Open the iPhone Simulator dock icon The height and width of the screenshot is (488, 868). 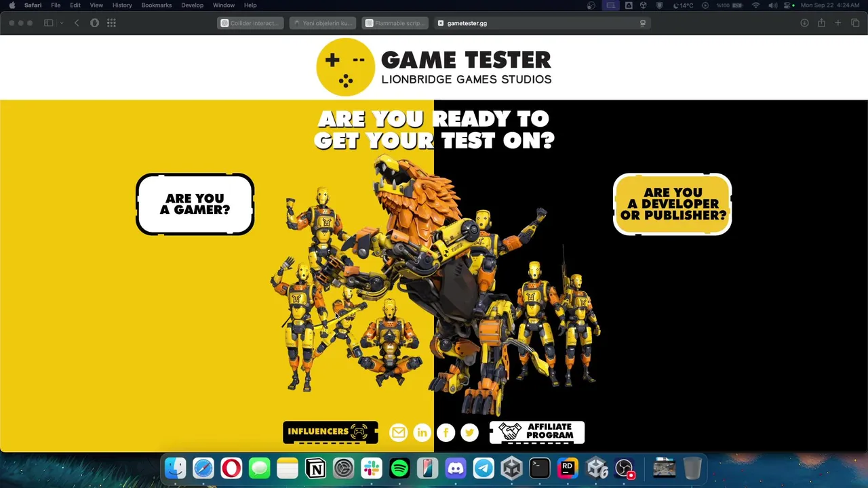click(428, 468)
